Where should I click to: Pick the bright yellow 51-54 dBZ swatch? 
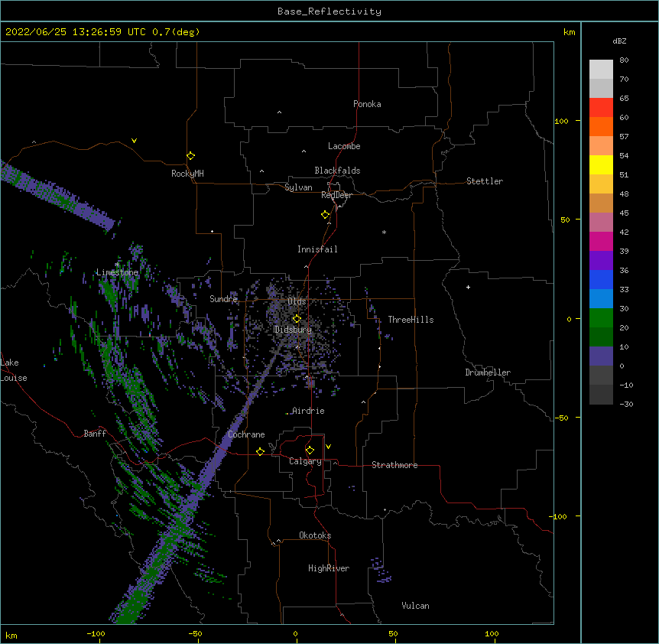[601, 165]
